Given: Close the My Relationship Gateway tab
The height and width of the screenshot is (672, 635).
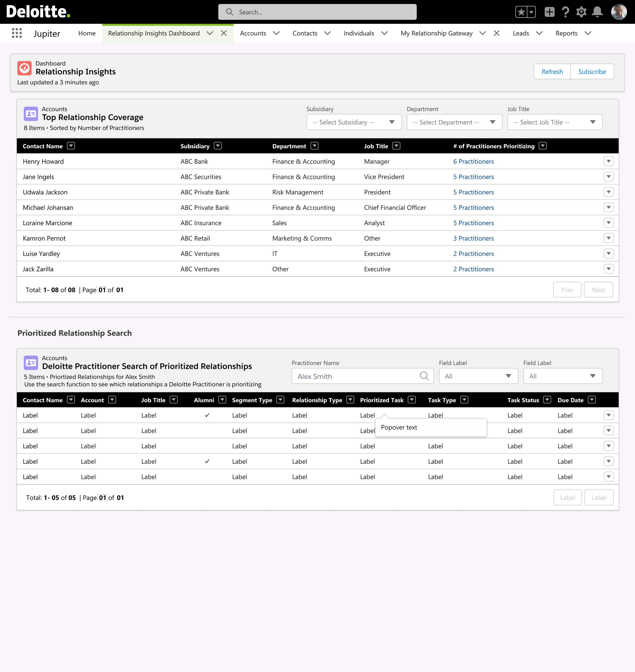Looking at the screenshot, I should tap(497, 33).
